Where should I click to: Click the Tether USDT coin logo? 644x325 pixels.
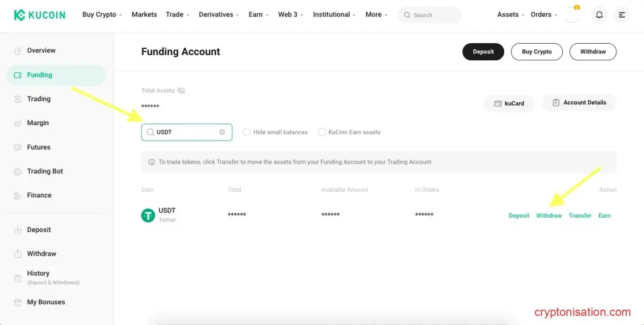(x=148, y=215)
